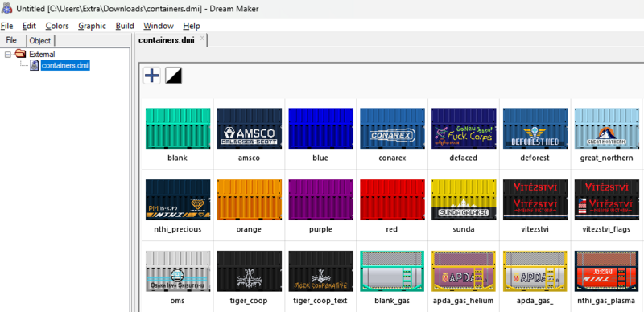This screenshot has height=312, width=644.
Task: Select containers.dmi in the file tree
Action: (65, 65)
